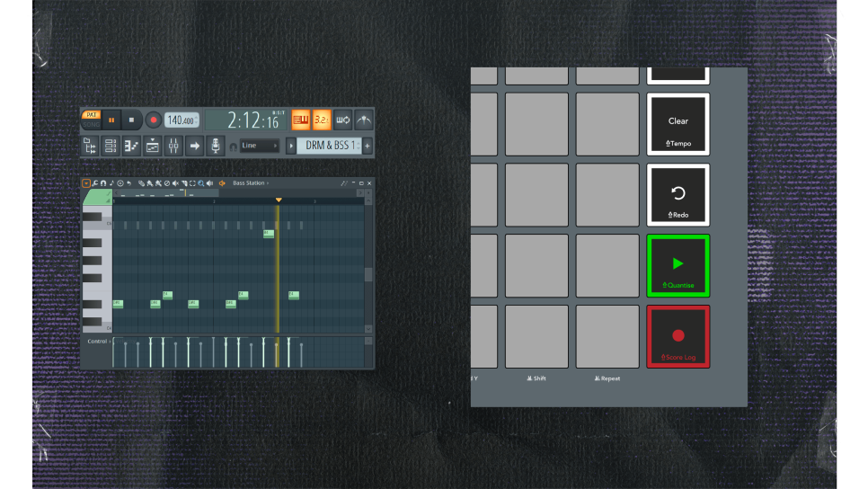Select the Slice tool in piano roll
Image resolution: width=868 pixels, height=489 pixels.
click(184, 183)
